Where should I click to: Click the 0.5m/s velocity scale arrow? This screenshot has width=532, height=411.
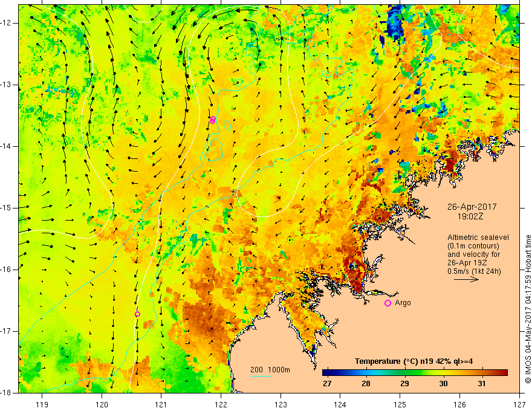pos(466,279)
